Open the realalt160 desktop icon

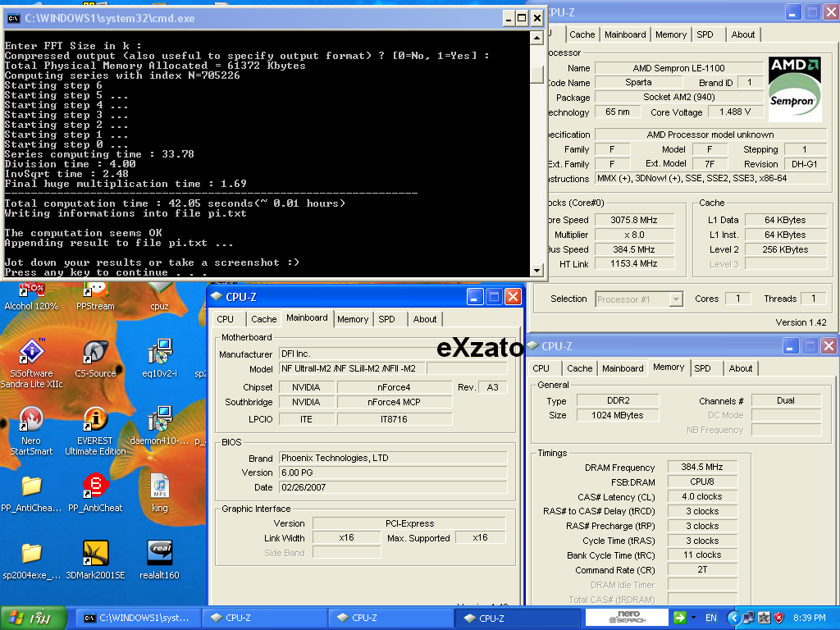[159, 559]
